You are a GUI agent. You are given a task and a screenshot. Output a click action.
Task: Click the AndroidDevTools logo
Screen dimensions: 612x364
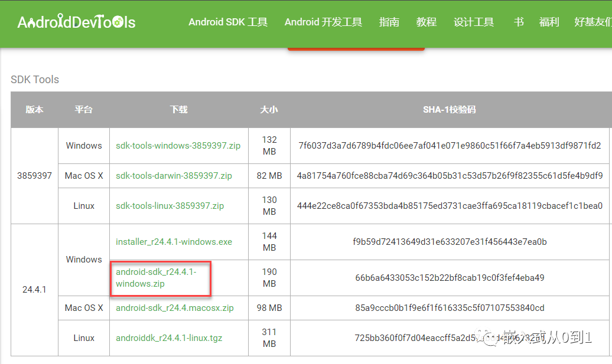[76, 22]
